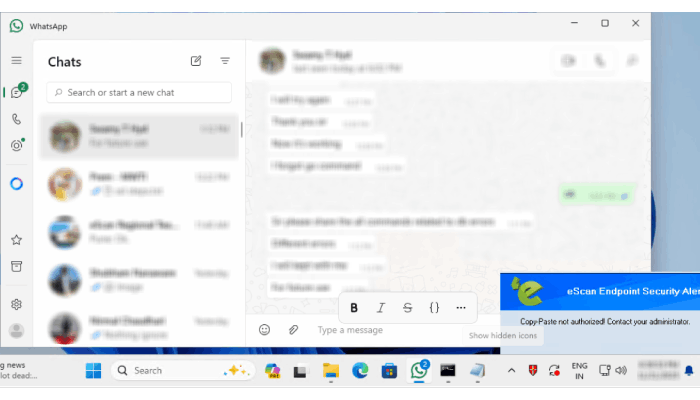The height and width of the screenshot is (400, 700).
Task: Toggle bold text formatting
Action: coord(354,307)
